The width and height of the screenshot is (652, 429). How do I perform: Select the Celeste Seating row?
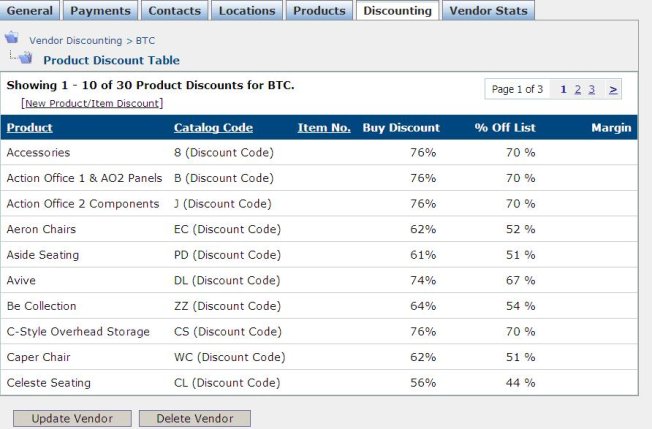click(319, 382)
